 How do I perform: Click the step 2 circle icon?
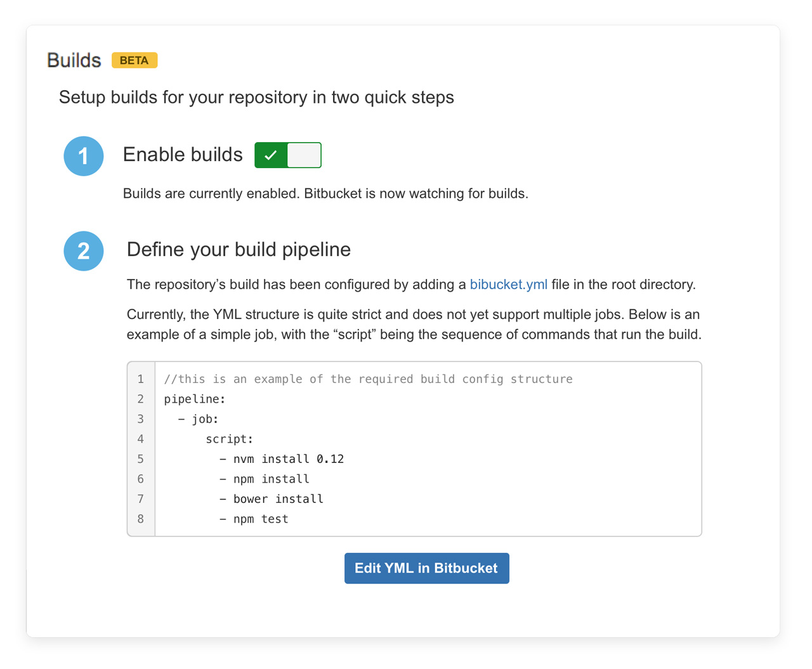click(x=84, y=251)
